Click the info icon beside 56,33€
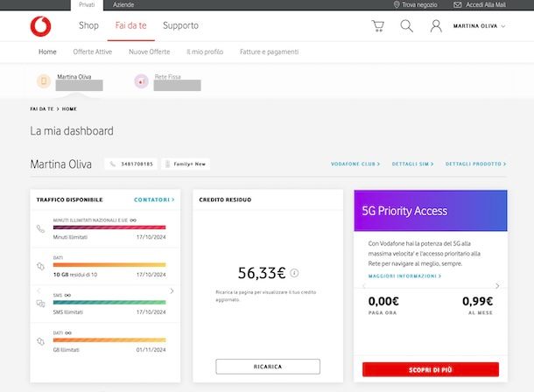Image resolution: width=534 pixels, height=392 pixels. (x=294, y=273)
